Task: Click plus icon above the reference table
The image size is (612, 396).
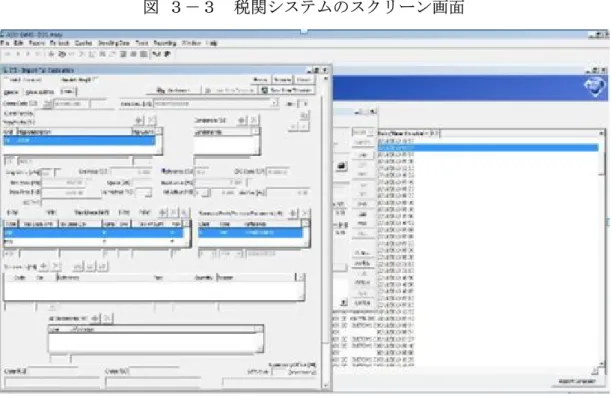Action: (293, 213)
